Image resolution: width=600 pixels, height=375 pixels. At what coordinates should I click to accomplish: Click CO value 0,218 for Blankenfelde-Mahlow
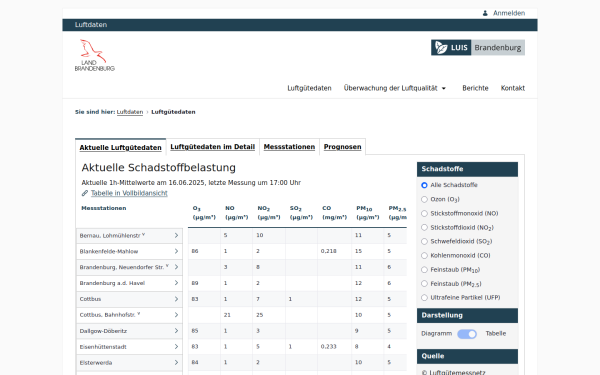pyautogui.click(x=329, y=251)
